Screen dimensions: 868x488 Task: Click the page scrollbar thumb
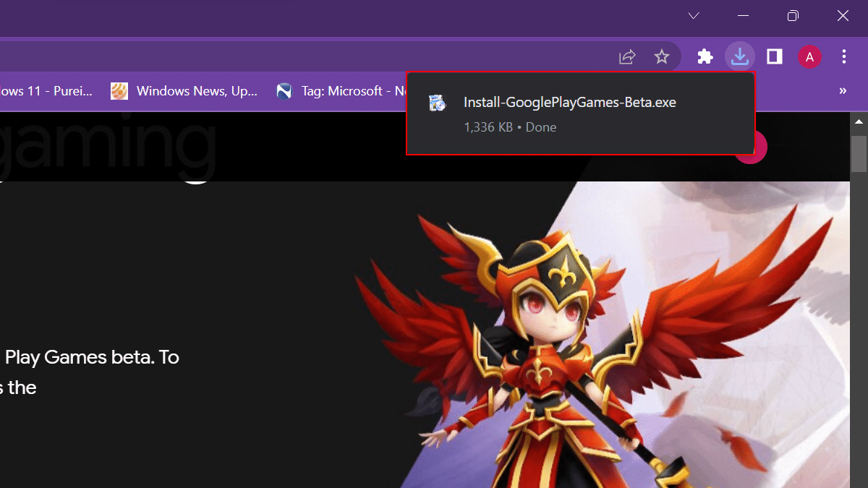[x=859, y=153]
